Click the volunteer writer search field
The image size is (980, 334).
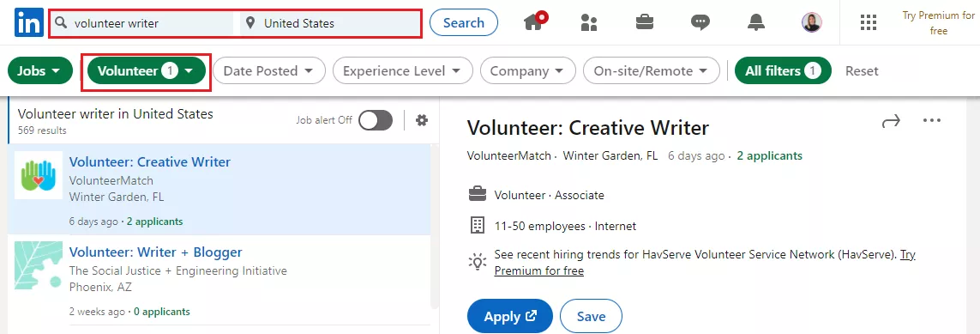point(144,23)
